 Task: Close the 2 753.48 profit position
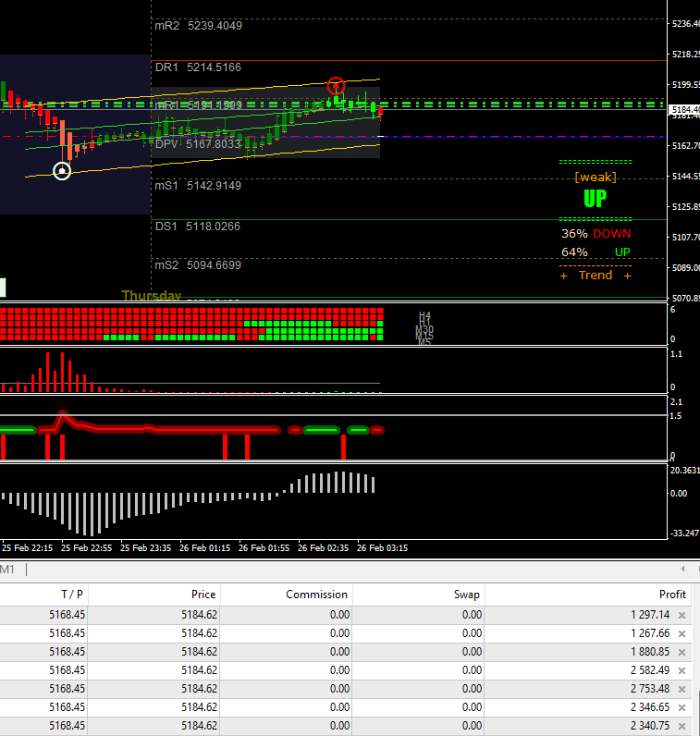pyautogui.click(x=682, y=689)
